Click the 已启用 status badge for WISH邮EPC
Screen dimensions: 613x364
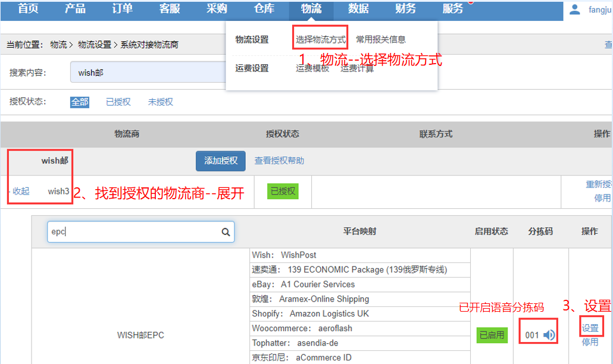point(492,335)
